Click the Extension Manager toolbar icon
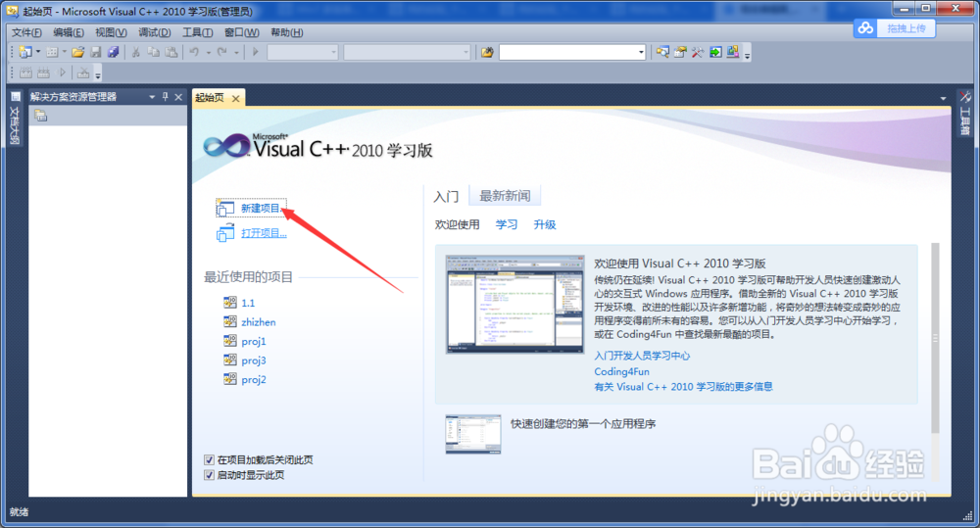 (733, 52)
